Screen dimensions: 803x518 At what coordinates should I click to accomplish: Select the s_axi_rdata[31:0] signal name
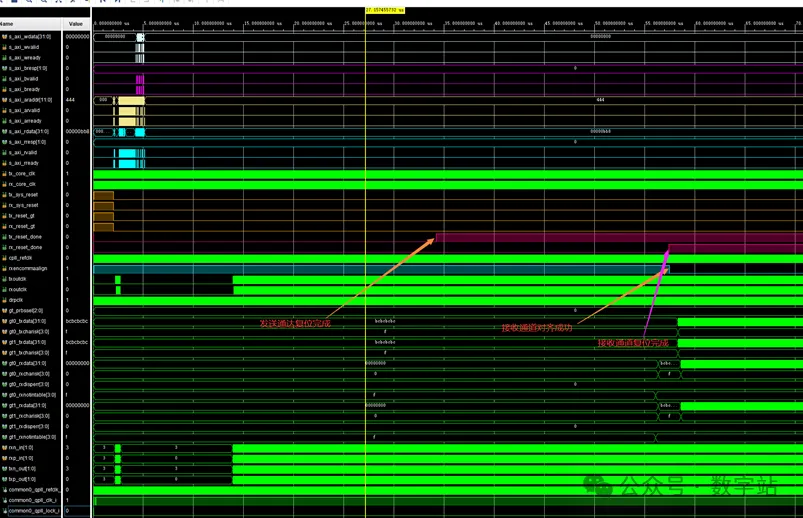pos(30,132)
